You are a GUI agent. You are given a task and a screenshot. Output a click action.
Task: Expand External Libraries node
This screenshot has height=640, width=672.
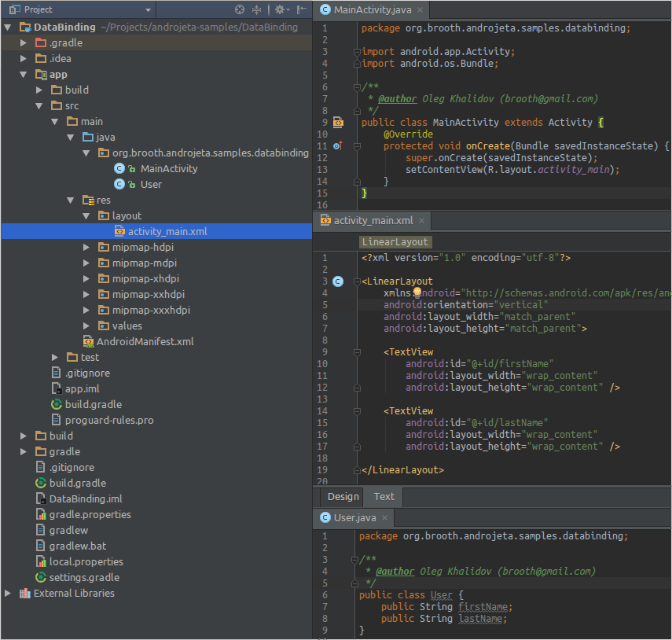coord(8,593)
